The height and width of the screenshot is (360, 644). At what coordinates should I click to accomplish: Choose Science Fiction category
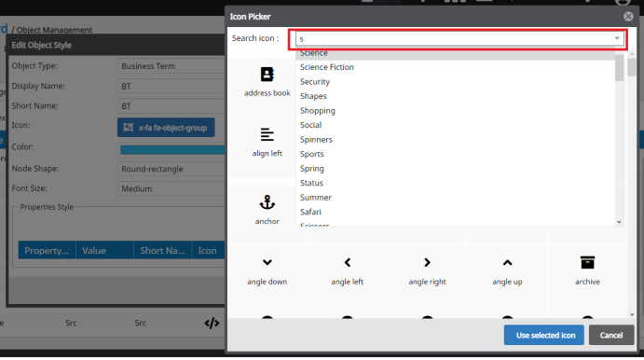(455, 67)
